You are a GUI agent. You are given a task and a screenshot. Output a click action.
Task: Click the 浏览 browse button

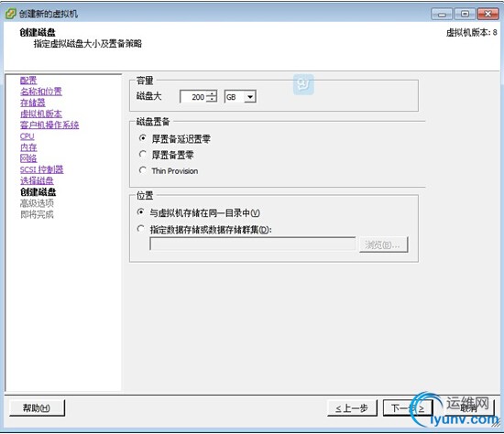(x=384, y=244)
